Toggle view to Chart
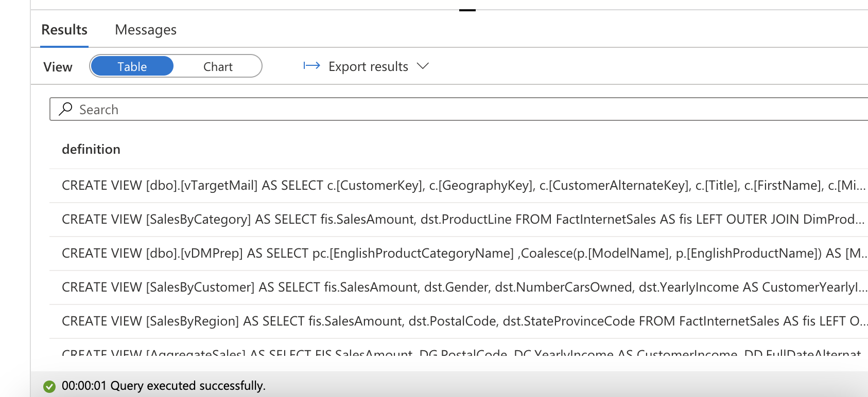Viewport: 868px width, 397px height. (x=218, y=67)
